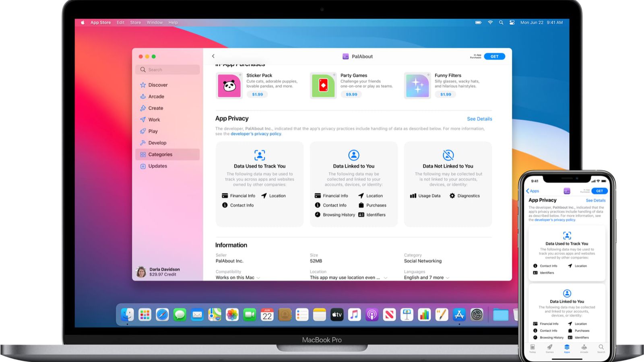Open System Preferences from the Dock
Screen dimensions: 644x362
[x=477, y=315]
